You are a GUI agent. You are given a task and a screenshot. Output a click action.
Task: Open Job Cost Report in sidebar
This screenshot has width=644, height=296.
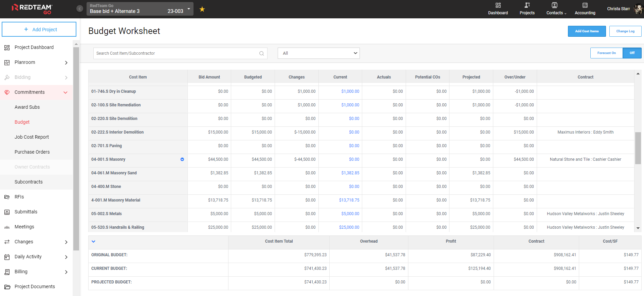pyautogui.click(x=32, y=137)
